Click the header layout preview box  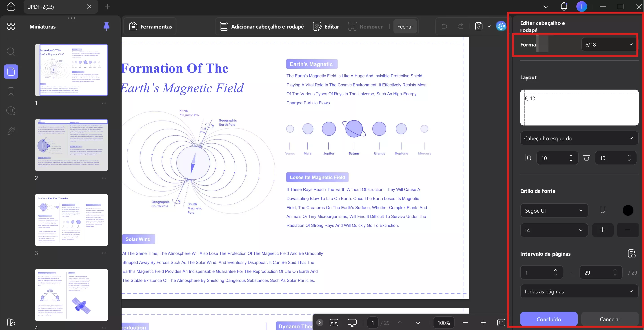click(x=579, y=108)
